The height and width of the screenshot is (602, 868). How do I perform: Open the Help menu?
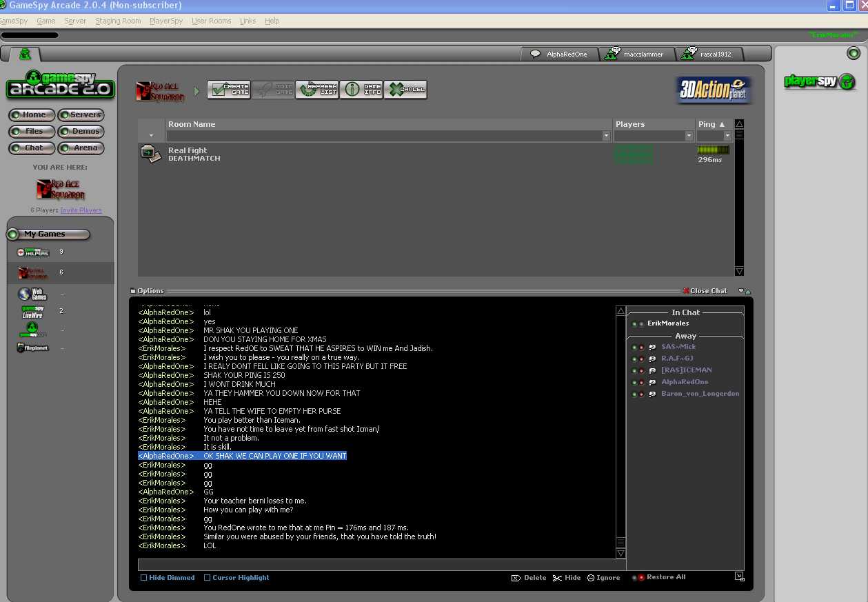click(272, 21)
